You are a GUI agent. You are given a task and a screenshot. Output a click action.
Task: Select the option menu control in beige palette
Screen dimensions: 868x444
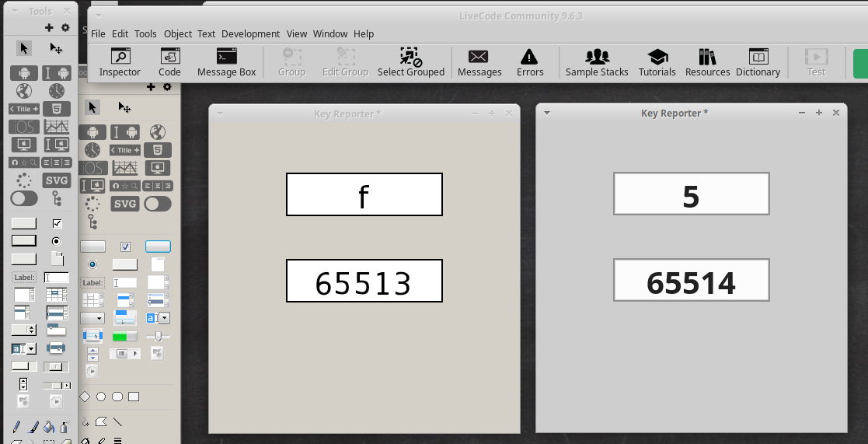(92, 318)
